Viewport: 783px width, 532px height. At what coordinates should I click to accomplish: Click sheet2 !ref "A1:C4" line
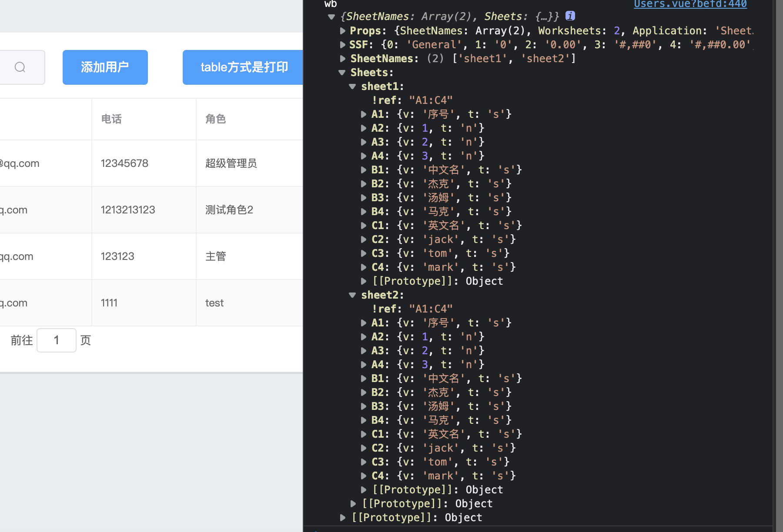[x=412, y=309]
